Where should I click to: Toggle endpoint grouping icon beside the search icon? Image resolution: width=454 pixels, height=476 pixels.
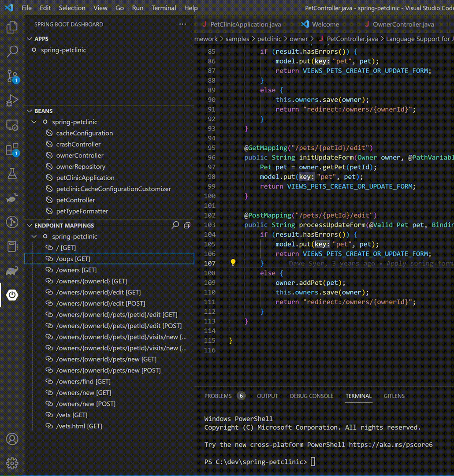(x=186, y=225)
